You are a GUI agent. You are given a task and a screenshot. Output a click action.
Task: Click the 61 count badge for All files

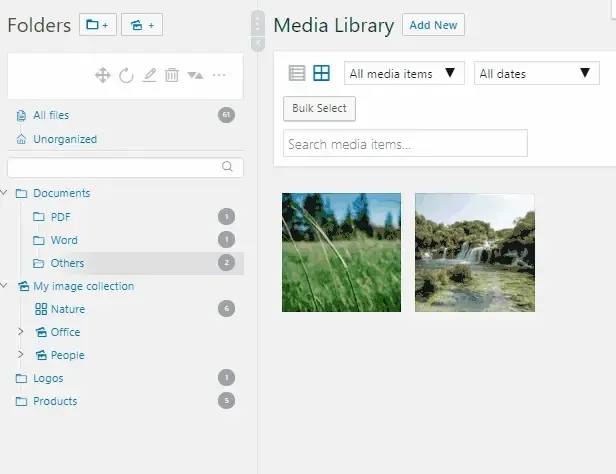[x=226, y=115]
